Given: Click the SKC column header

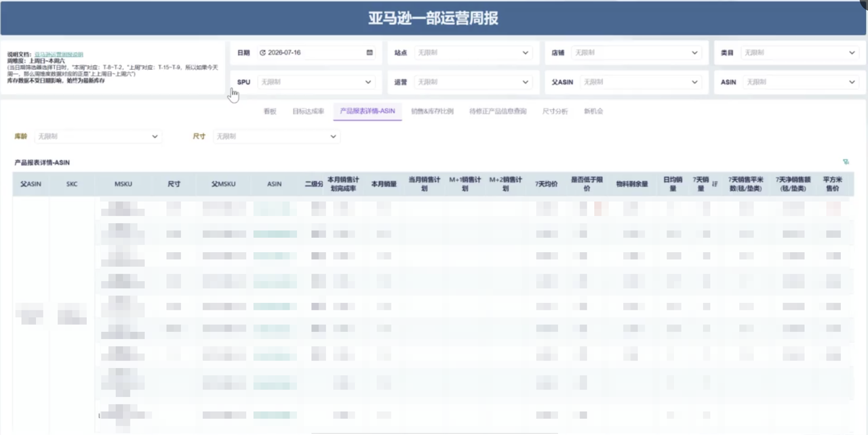Looking at the screenshot, I should tap(72, 184).
